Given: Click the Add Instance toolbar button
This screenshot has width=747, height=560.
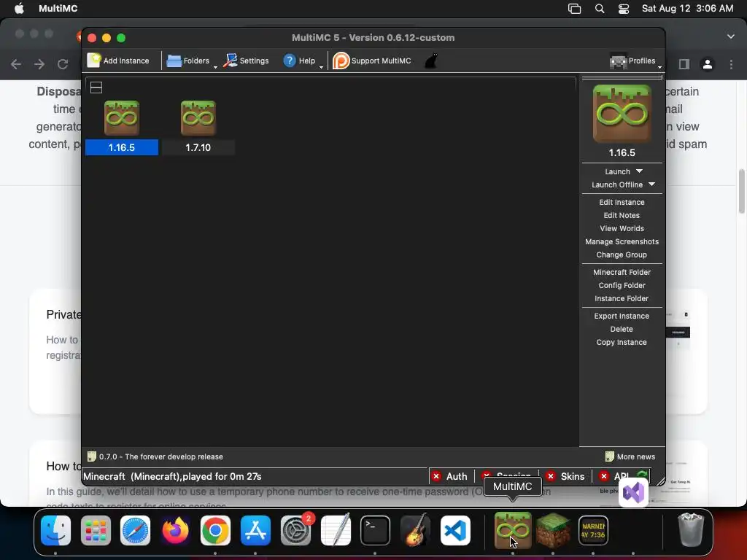Looking at the screenshot, I should click(118, 61).
